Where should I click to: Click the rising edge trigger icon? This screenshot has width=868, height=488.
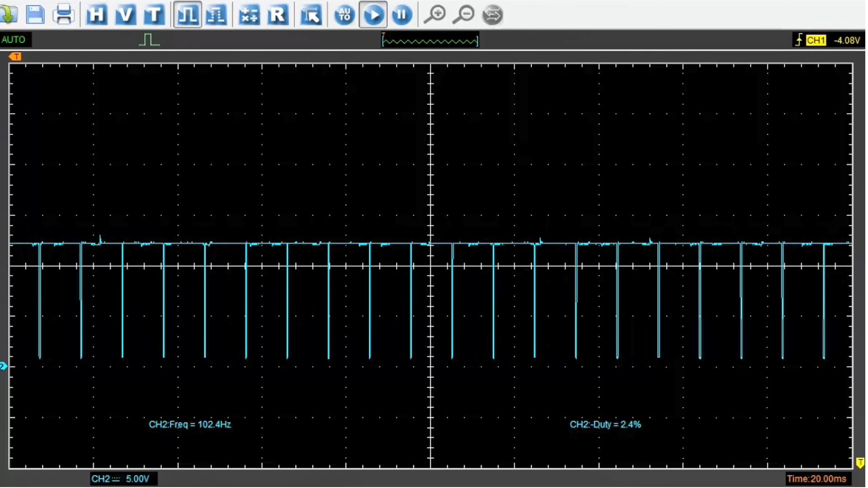[x=799, y=40]
